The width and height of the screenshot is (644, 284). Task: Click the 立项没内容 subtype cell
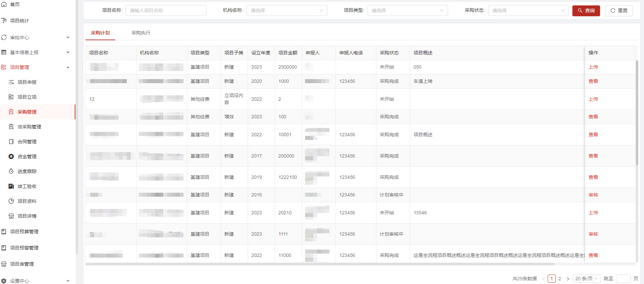(234, 99)
